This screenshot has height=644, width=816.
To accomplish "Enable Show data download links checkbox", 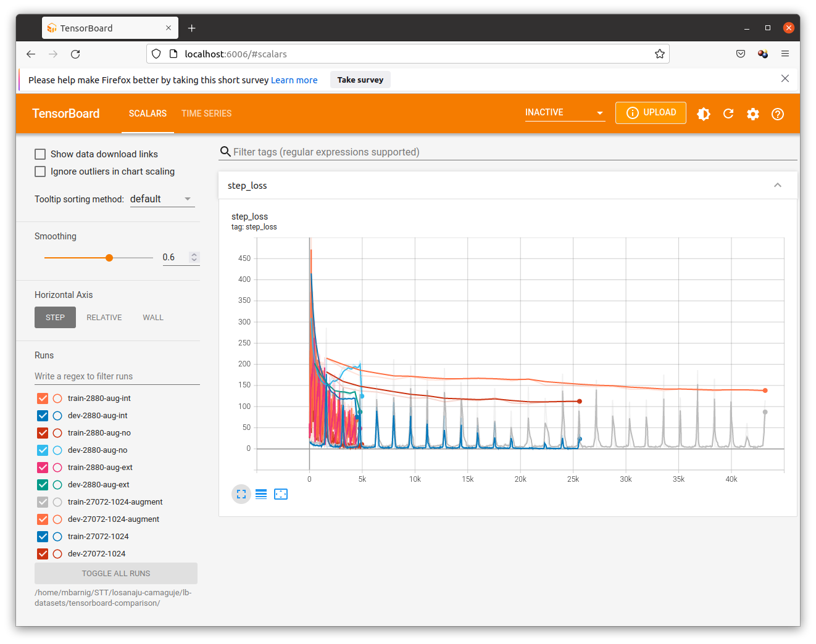I will [41, 154].
